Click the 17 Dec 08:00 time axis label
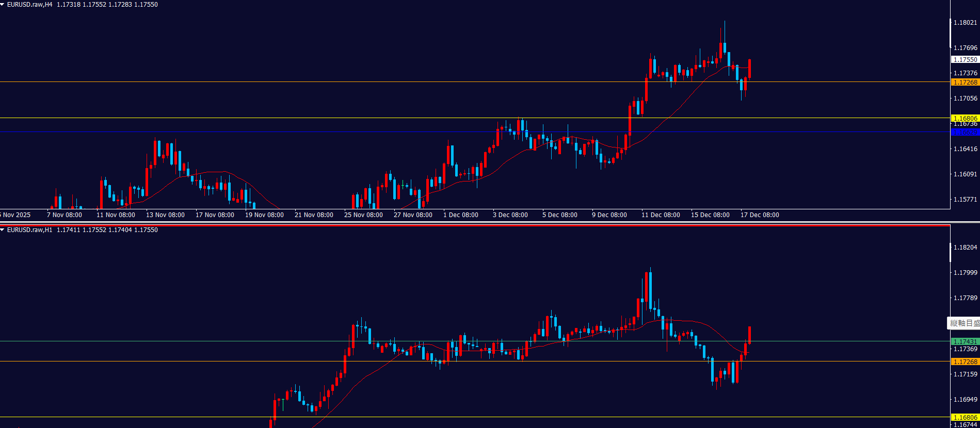Screen dimensions: 980x428 [x=760, y=215]
